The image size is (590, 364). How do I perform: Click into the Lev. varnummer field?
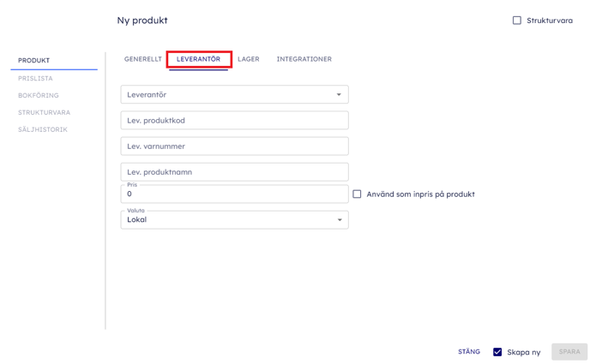(234, 146)
